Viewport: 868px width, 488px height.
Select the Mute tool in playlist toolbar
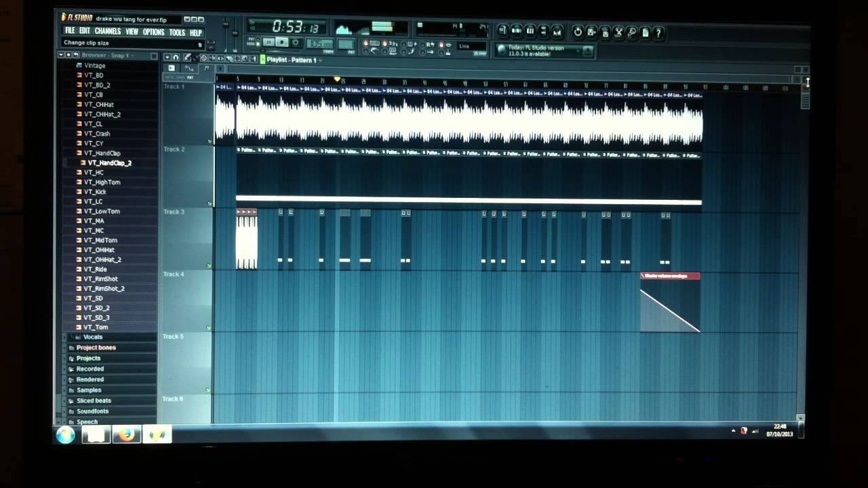point(212,58)
